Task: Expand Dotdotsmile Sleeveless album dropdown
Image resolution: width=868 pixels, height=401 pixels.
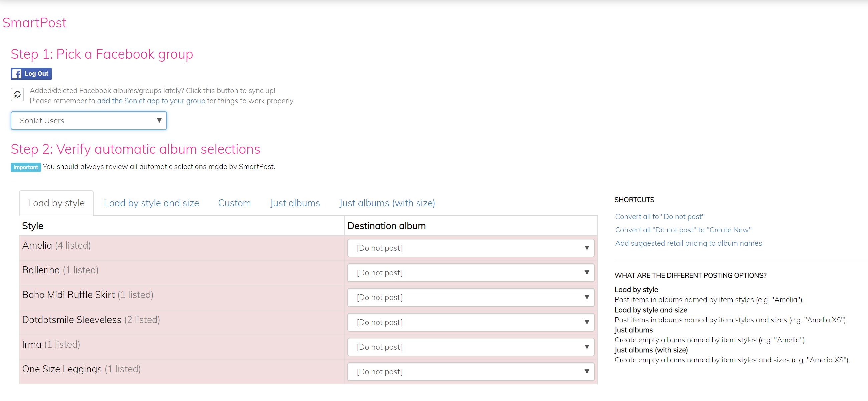Action: [x=470, y=322]
